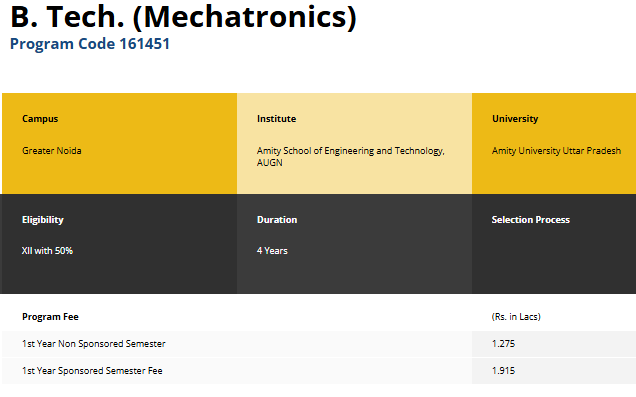Select the Program Code 161451 text

[x=90, y=44]
